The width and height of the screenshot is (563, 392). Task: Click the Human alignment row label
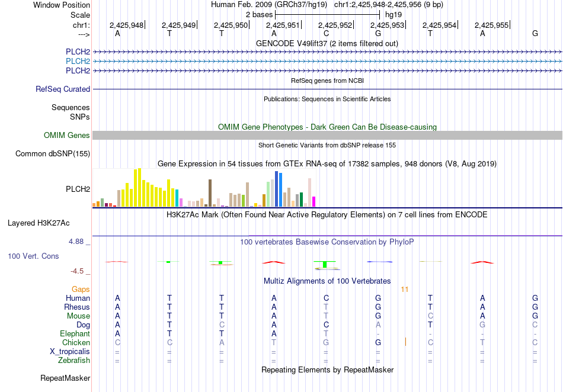(x=78, y=298)
